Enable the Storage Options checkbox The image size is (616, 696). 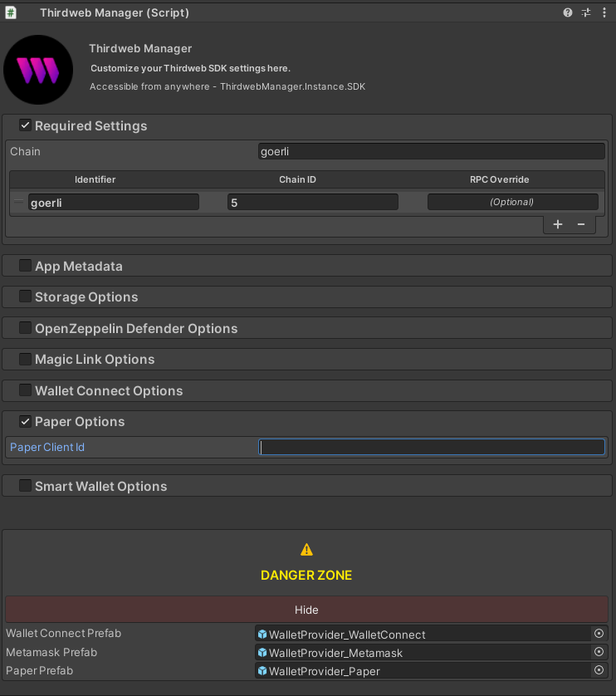coord(25,297)
